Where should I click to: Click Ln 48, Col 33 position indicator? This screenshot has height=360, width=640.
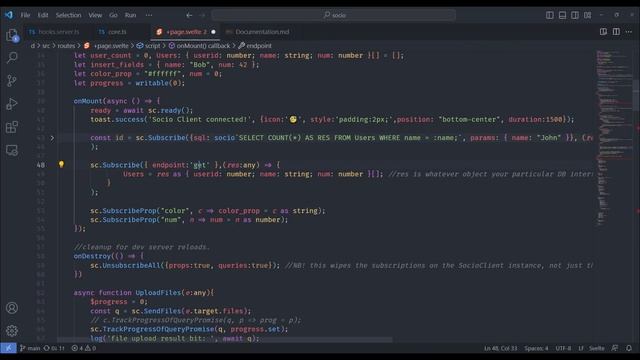pos(500,348)
